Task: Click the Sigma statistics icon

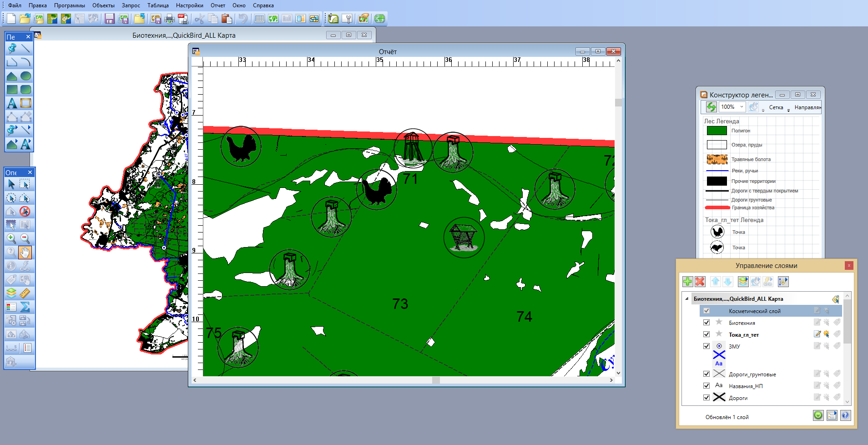Action: coord(25,307)
